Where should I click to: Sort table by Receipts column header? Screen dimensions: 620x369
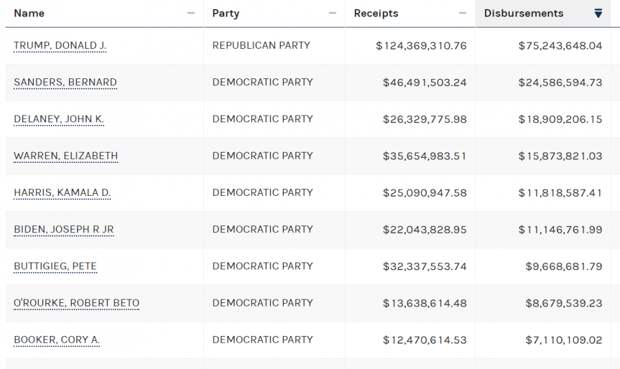(x=376, y=13)
